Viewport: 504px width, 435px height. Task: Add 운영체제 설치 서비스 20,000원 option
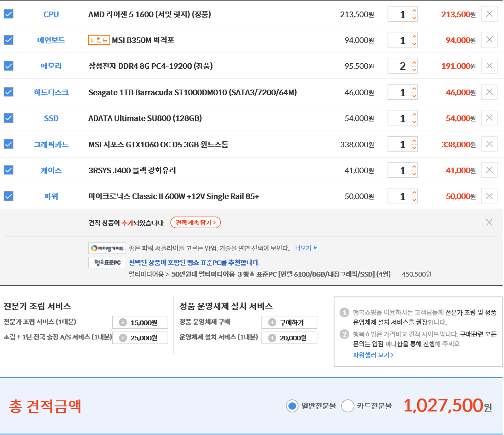289,338
